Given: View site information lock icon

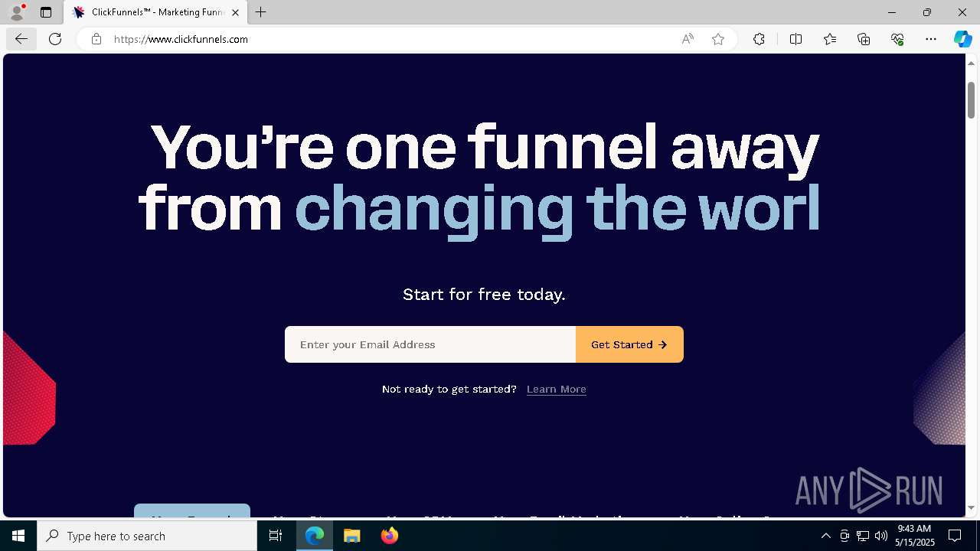Looking at the screenshot, I should point(96,39).
